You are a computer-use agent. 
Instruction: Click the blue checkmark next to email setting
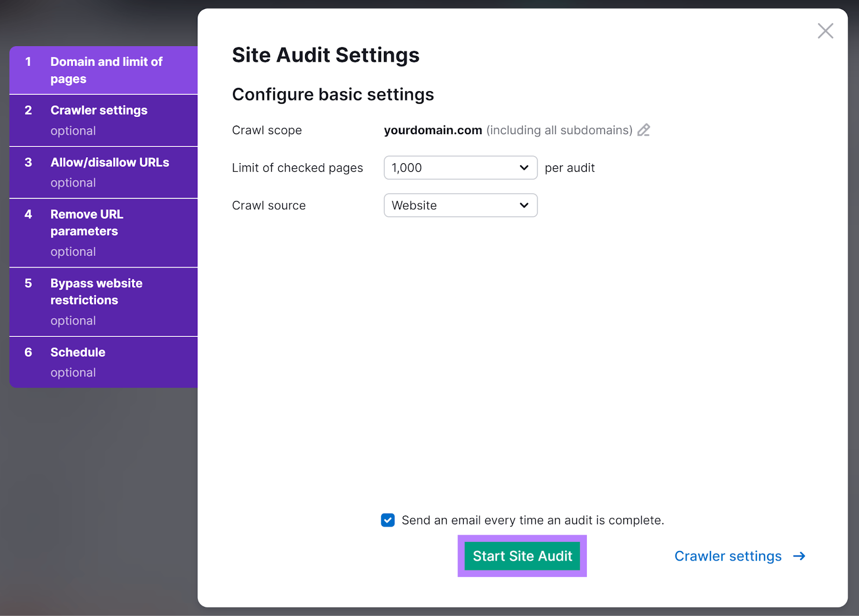click(388, 520)
